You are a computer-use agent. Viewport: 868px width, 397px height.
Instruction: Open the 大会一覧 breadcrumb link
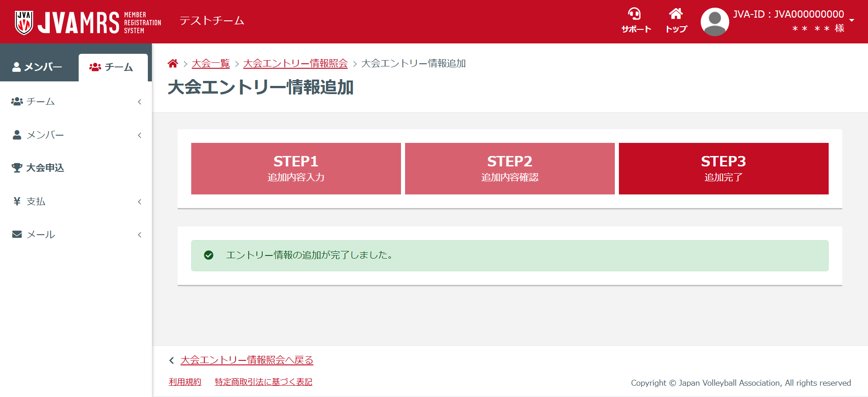[x=211, y=64]
